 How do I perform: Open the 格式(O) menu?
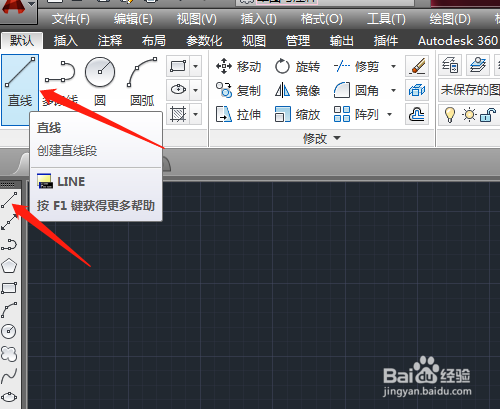(321, 19)
